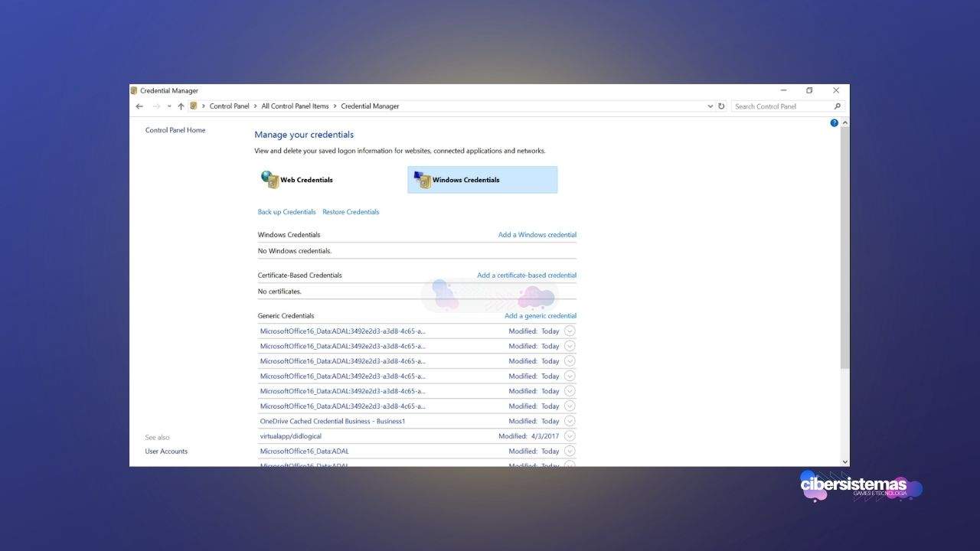Image resolution: width=980 pixels, height=551 pixels.
Task: Select the Web Credentials tab
Action: pos(328,180)
